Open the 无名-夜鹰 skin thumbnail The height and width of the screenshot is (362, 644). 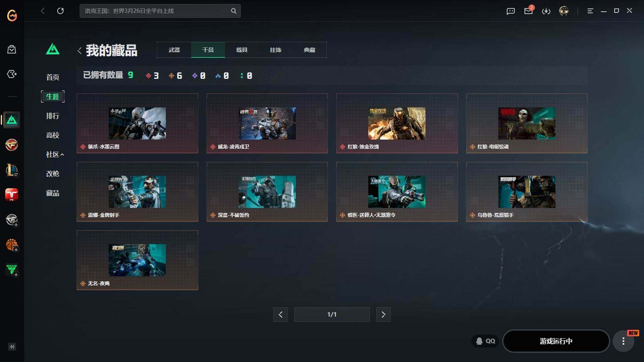pyautogui.click(x=137, y=260)
